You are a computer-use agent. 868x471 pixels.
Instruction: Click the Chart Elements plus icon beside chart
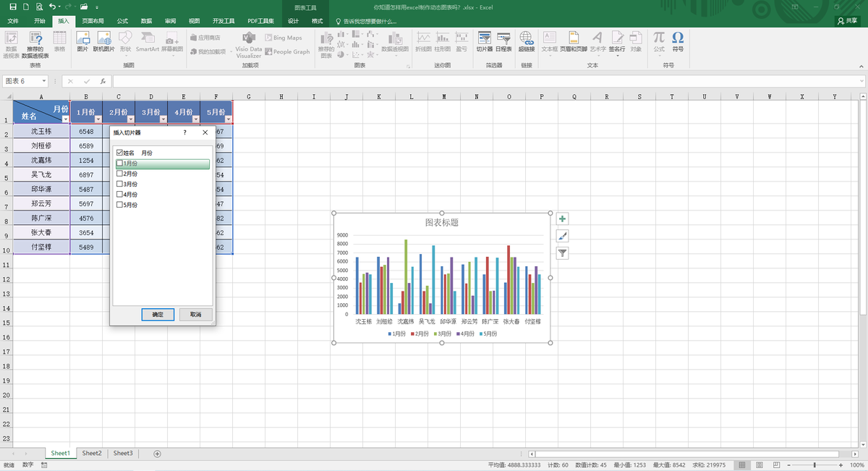pos(563,218)
